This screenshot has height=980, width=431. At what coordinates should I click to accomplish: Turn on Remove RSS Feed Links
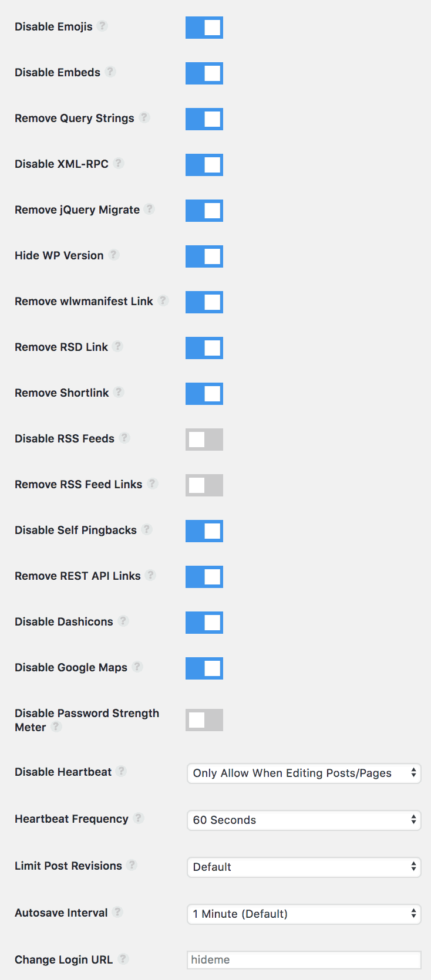click(204, 485)
